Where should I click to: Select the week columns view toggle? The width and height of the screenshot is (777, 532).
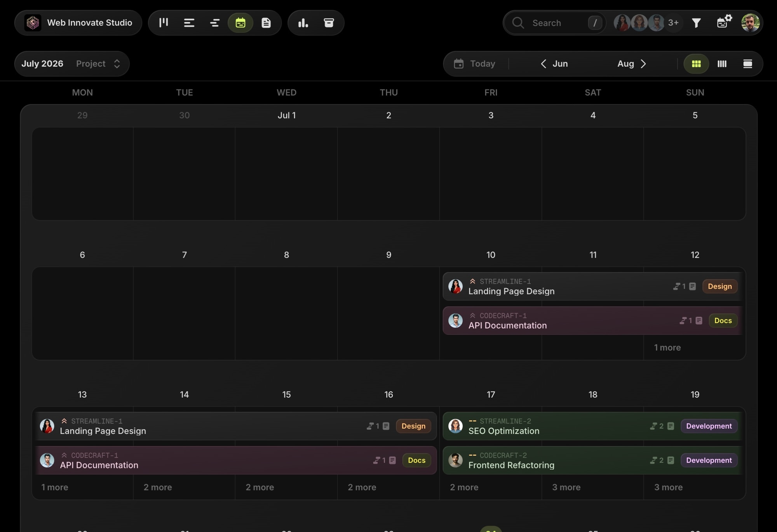[722, 64]
